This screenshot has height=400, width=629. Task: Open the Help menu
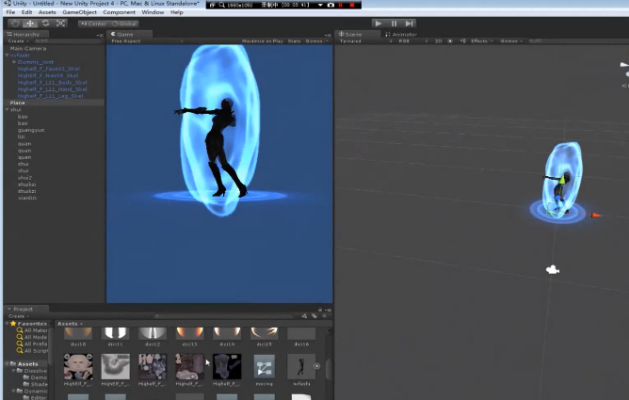click(177, 12)
